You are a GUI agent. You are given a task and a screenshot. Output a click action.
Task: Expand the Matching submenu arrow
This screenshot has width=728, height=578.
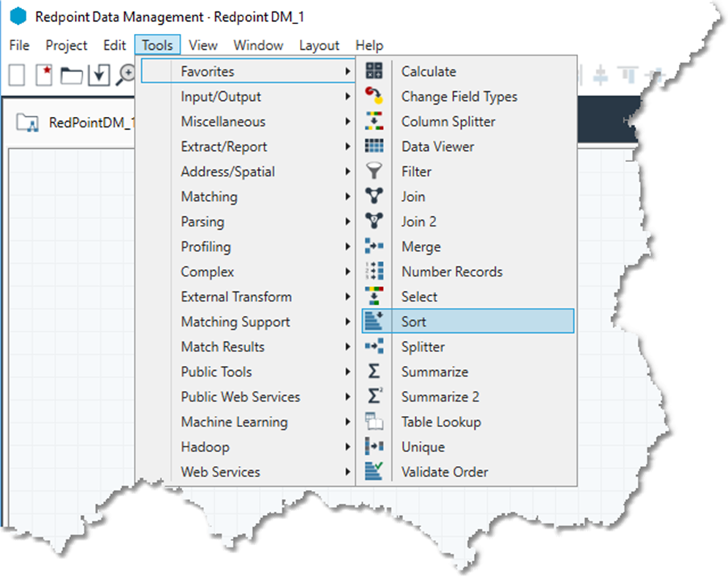coord(347,197)
